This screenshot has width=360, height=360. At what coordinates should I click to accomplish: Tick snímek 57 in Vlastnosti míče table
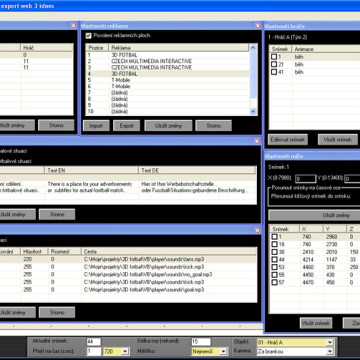274,282
